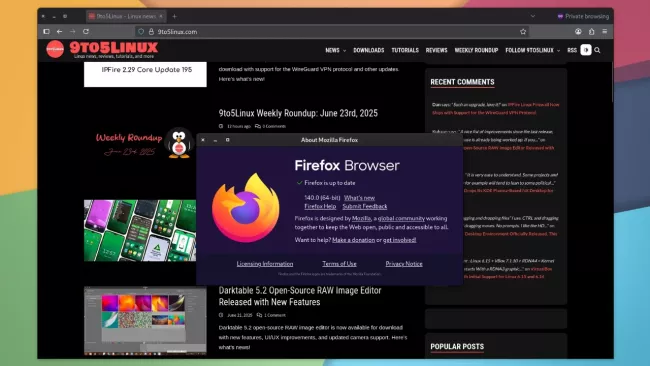Open the Terms of Use link
This screenshot has height=366, width=650.
[x=340, y=264]
